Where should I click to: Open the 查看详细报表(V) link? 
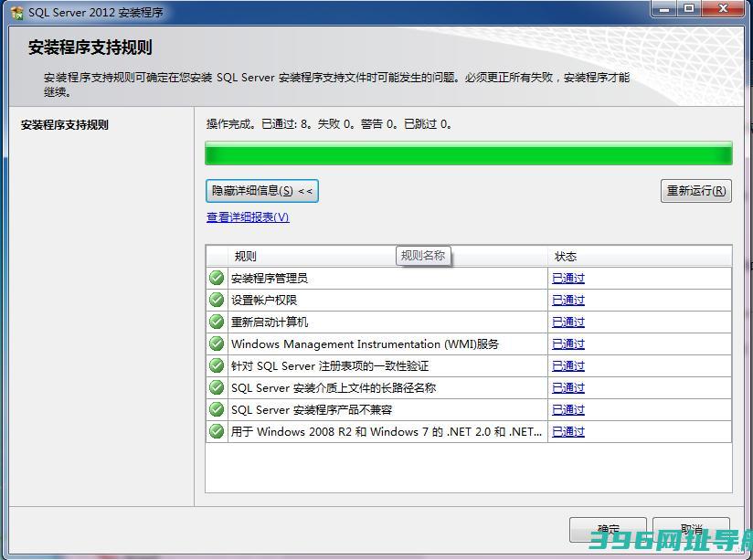[x=248, y=217]
